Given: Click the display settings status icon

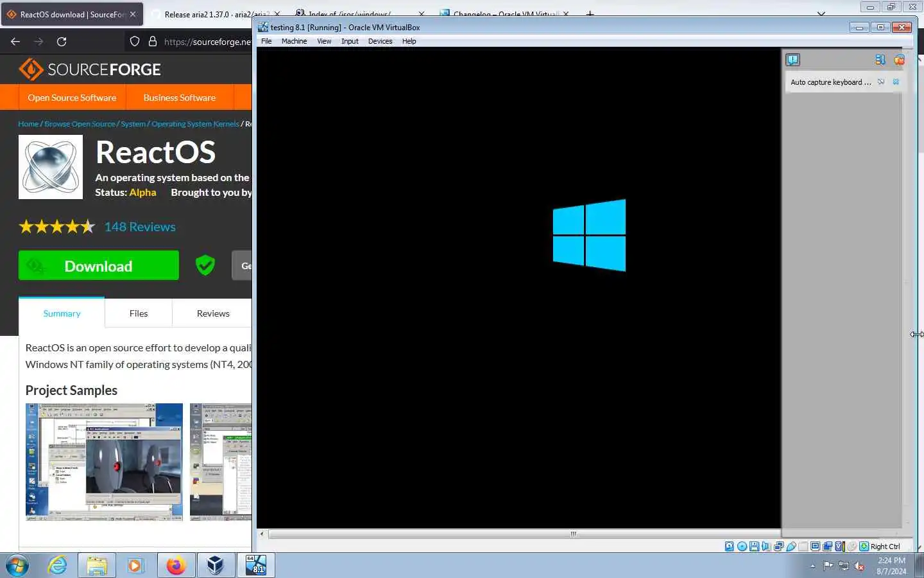Looking at the screenshot, I should pos(815,547).
